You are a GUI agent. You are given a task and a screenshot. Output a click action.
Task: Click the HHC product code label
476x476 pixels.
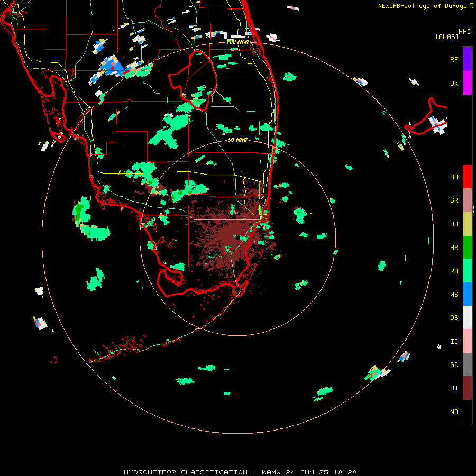pos(465,32)
